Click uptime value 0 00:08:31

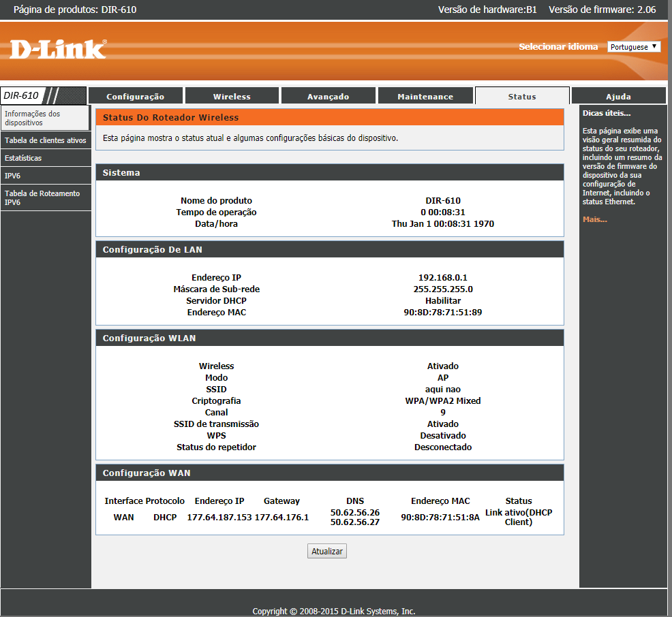click(x=443, y=212)
